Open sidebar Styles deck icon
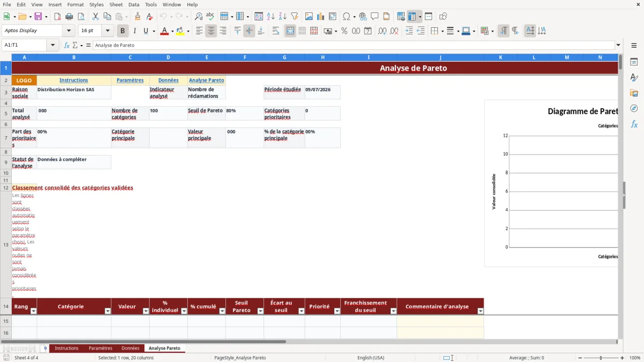Image resolution: width=644 pixels, height=362 pixels. (x=634, y=77)
